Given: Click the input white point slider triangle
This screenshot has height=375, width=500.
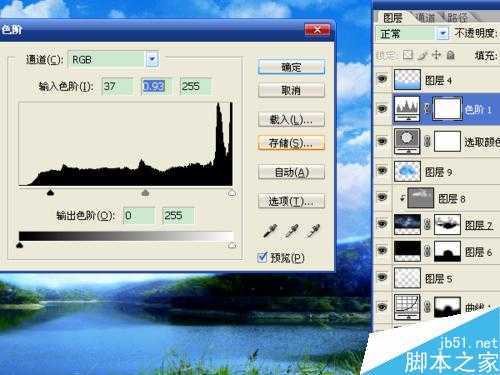Looking at the screenshot, I should coord(232,193).
